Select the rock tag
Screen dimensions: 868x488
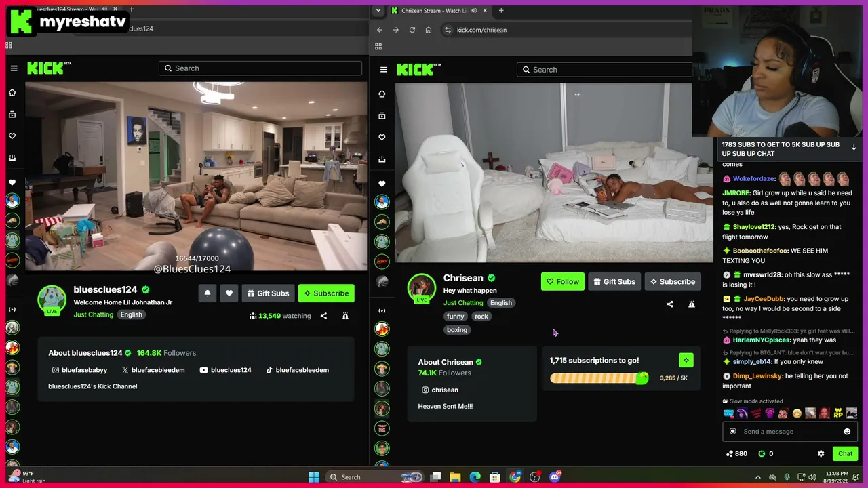481,317
